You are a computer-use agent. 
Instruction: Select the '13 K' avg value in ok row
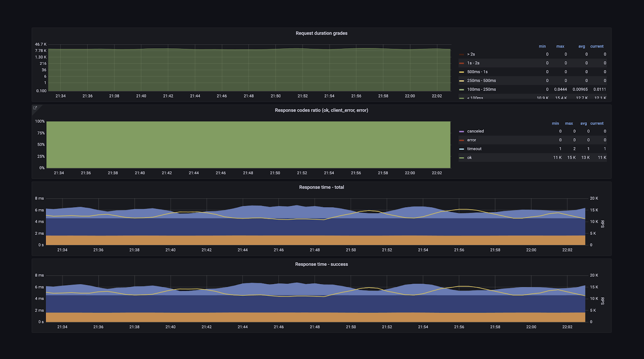(x=586, y=158)
